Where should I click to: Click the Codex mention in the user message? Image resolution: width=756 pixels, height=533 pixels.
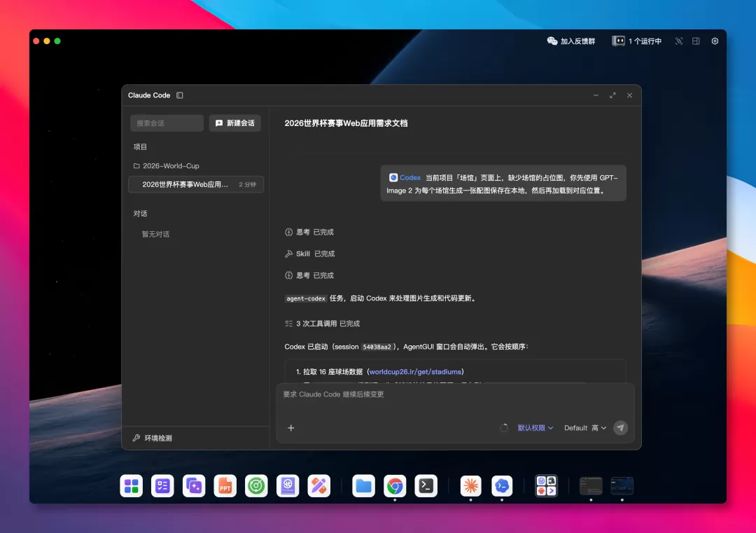(x=405, y=177)
